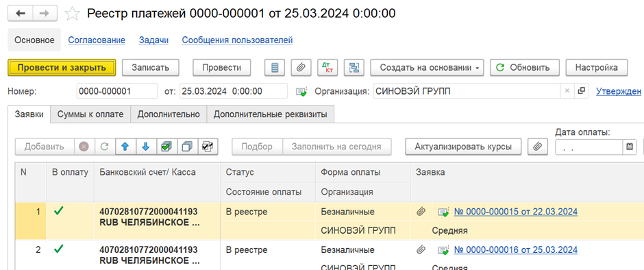Open the Настройка button
Screen dimensions: 644x270
597,68
